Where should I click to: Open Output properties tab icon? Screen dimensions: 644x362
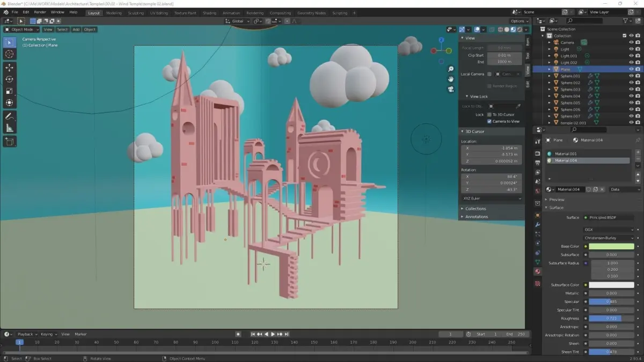pos(537,162)
